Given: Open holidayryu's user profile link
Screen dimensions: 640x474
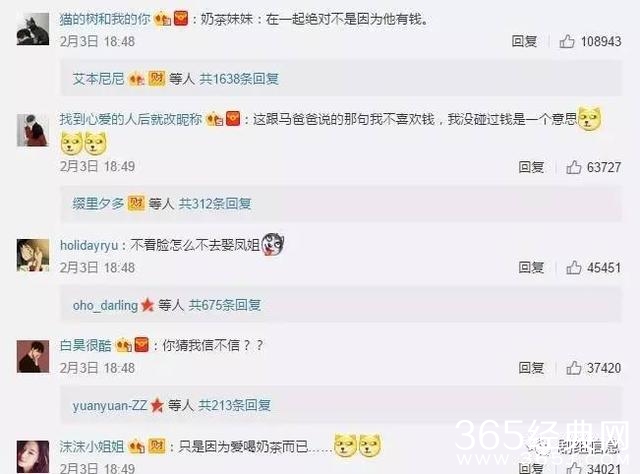Looking at the screenshot, I should click(89, 245).
